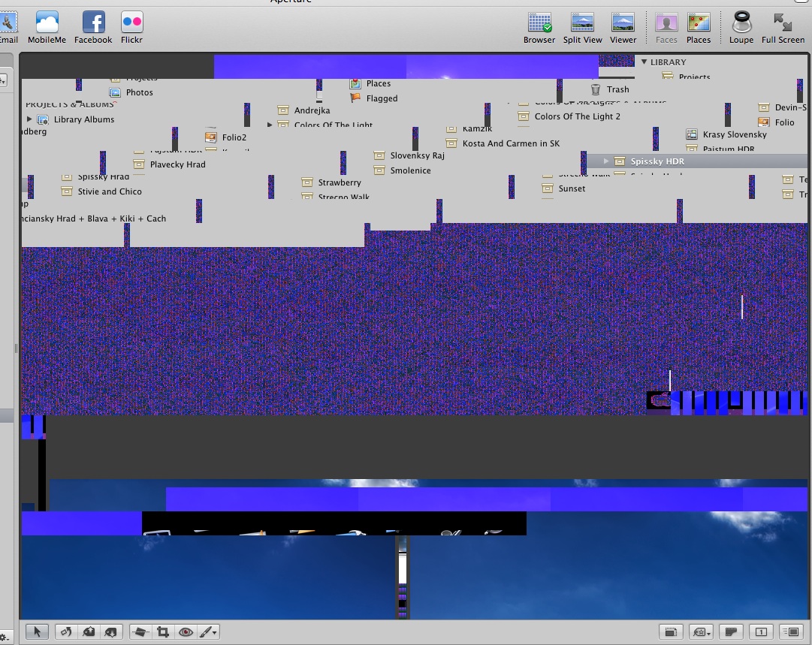
Task: Toggle Show Master image button
Action: (671, 631)
